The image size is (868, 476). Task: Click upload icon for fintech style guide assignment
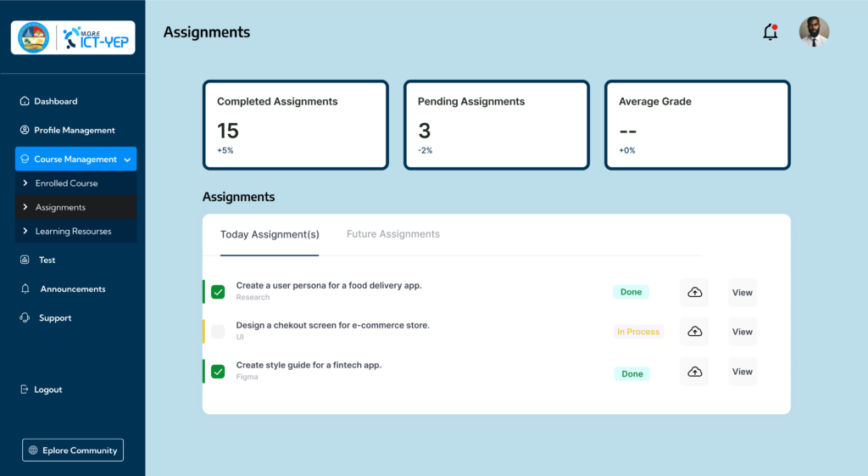694,372
